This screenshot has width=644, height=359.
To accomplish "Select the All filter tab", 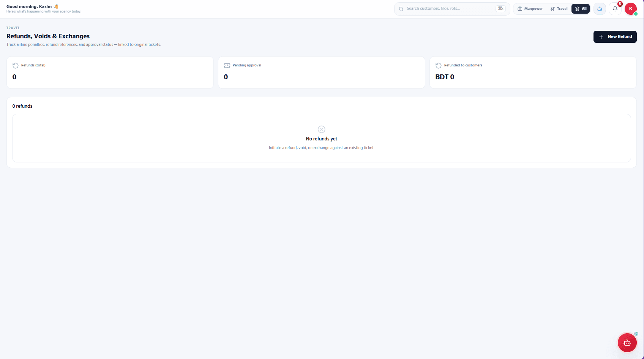I will [x=581, y=9].
